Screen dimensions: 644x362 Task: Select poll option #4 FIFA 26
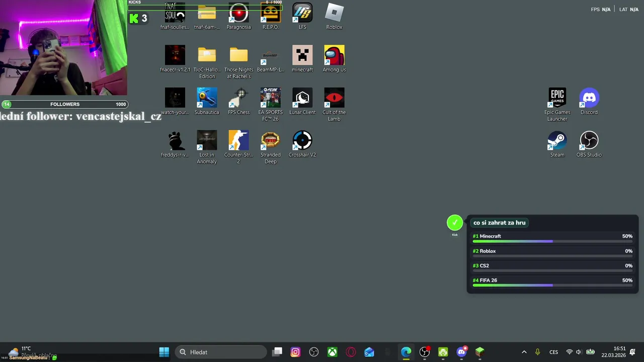point(552,283)
